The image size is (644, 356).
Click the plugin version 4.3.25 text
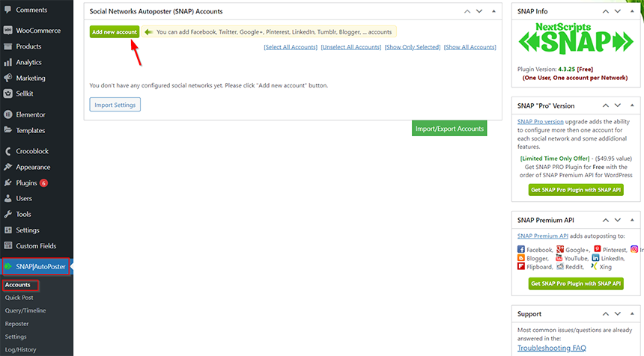pyautogui.click(x=567, y=70)
